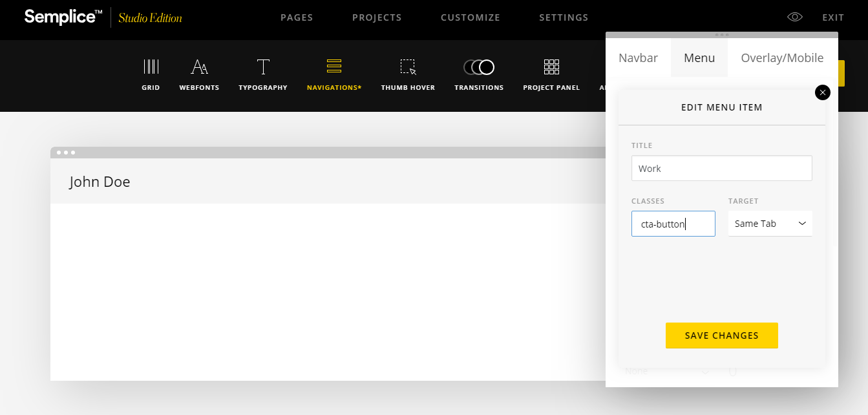868x415 pixels.
Task: Open the Settings menu
Action: [x=564, y=17]
